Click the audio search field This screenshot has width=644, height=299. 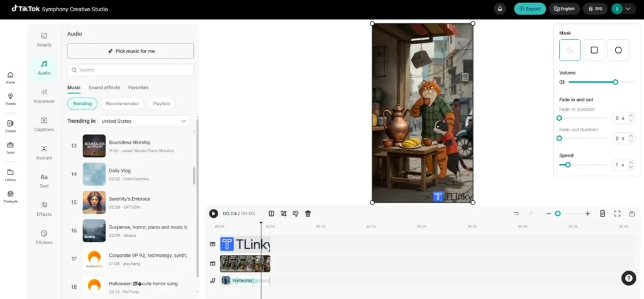coord(130,70)
